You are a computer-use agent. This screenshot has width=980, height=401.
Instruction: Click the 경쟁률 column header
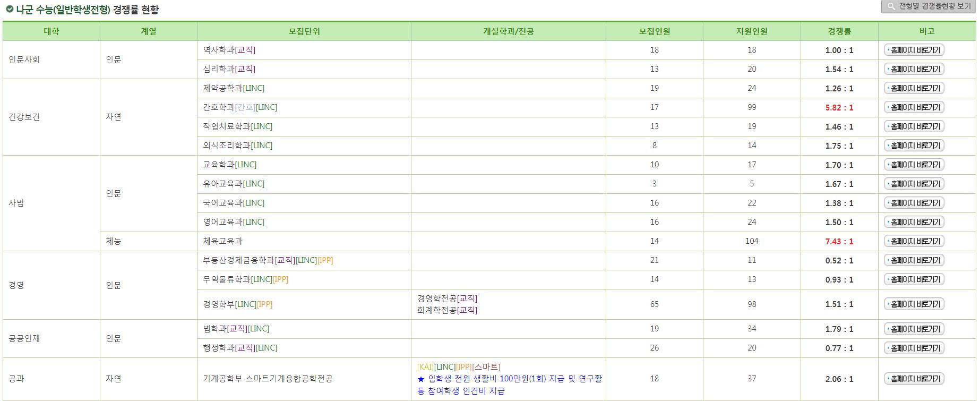pos(839,31)
